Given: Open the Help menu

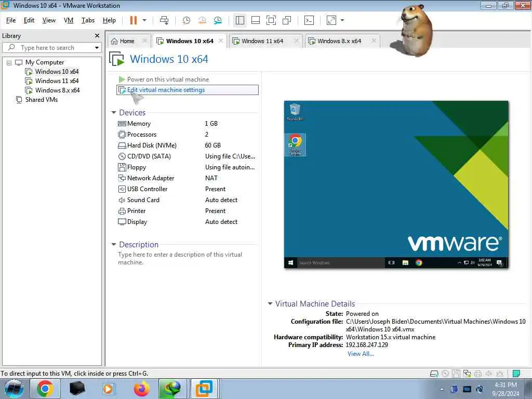Looking at the screenshot, I should 109,20.
